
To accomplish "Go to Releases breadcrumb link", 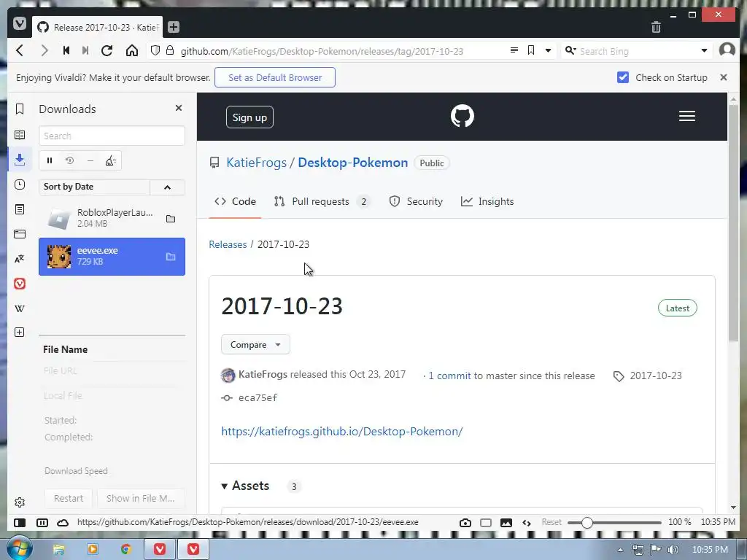I will coord(228,244).
